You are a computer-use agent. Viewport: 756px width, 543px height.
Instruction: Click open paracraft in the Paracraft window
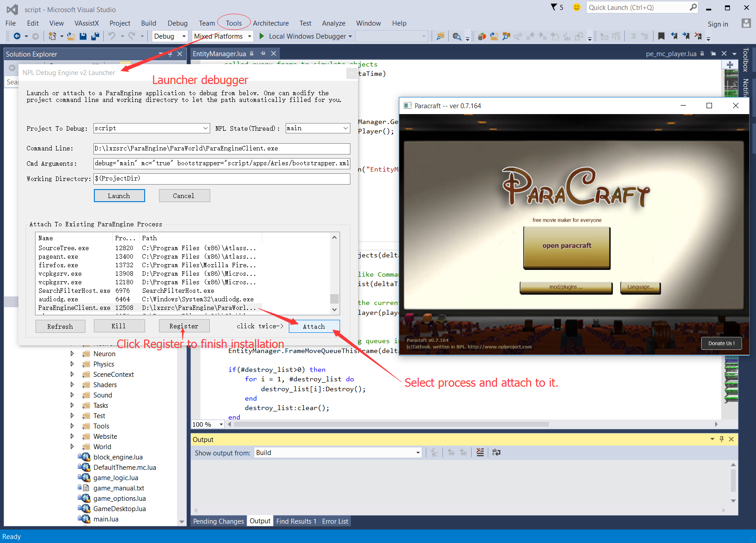coord(567,247)
